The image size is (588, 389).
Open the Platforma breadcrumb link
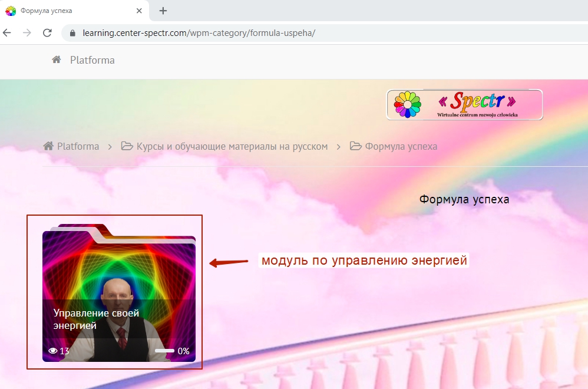point(78,146)
